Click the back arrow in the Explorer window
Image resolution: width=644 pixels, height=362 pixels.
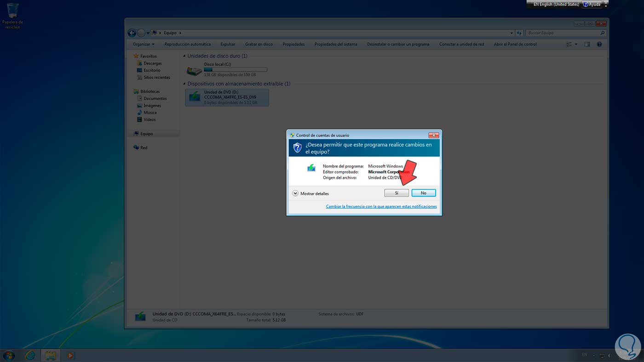pyautogui.click(x=132, y=33)
